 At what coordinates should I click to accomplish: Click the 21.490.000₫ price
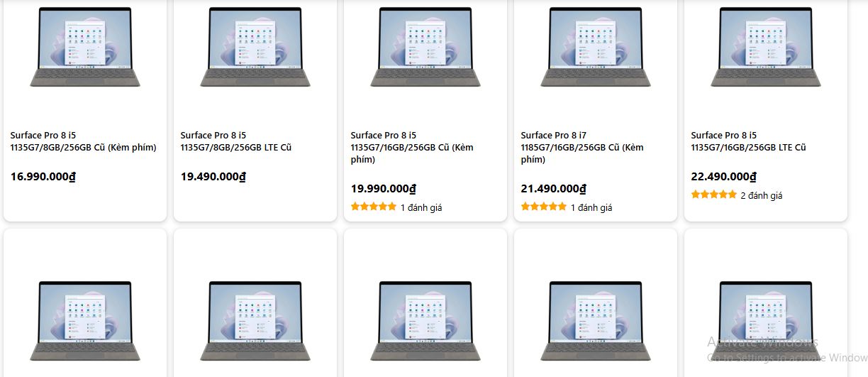554,189
